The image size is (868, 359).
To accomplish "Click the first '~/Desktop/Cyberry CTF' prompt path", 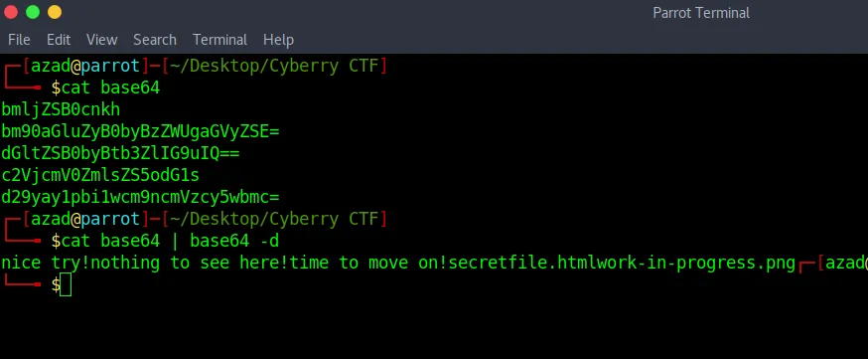I will (x=273, y=66).
